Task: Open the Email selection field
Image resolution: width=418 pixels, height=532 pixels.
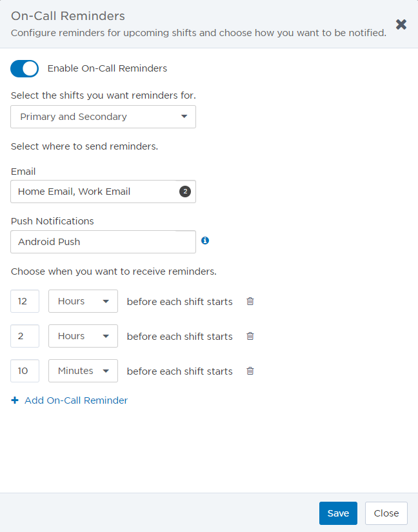Action: (103, 192)
